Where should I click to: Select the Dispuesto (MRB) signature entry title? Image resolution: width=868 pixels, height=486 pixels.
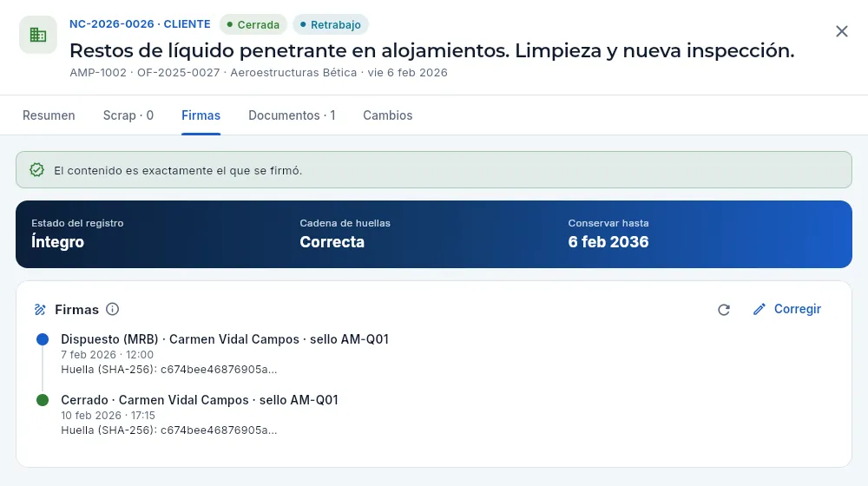click(225, 339)
